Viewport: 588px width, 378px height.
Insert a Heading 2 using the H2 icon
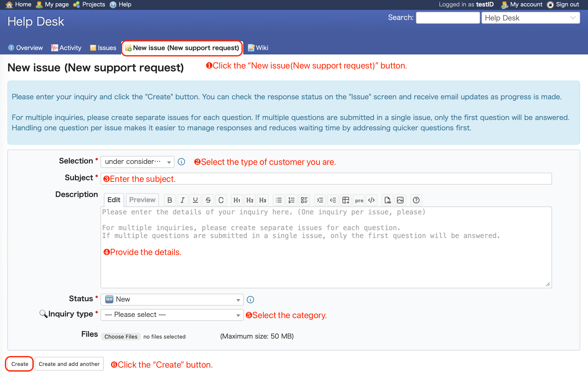click(x=250, y=200)
